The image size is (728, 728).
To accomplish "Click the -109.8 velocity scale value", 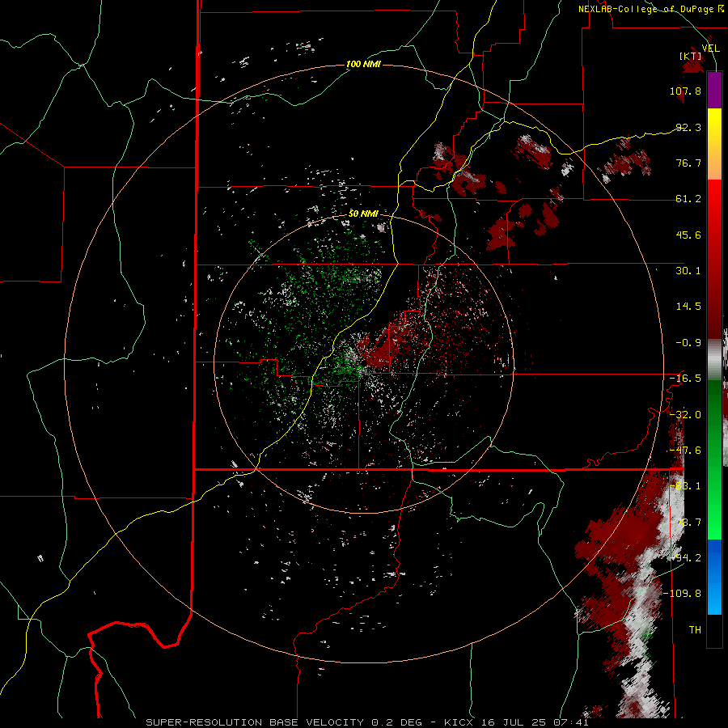I will click(x=683, y=594).
